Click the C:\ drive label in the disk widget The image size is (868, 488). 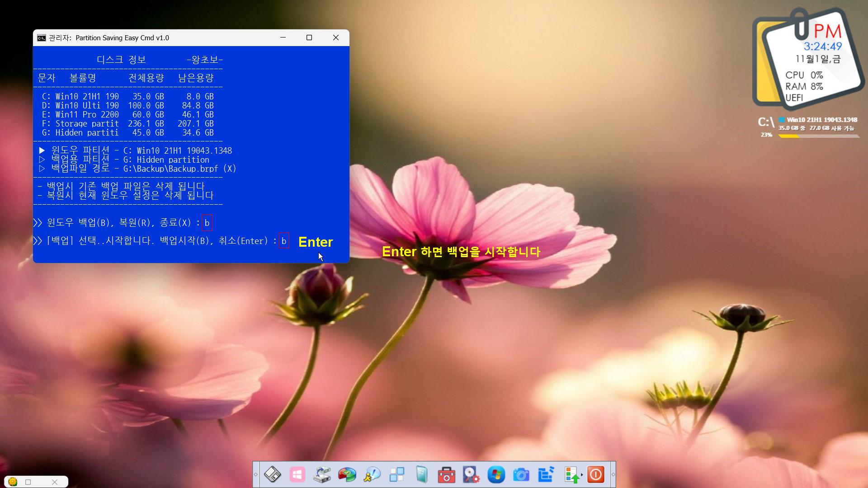coord(766,122)
